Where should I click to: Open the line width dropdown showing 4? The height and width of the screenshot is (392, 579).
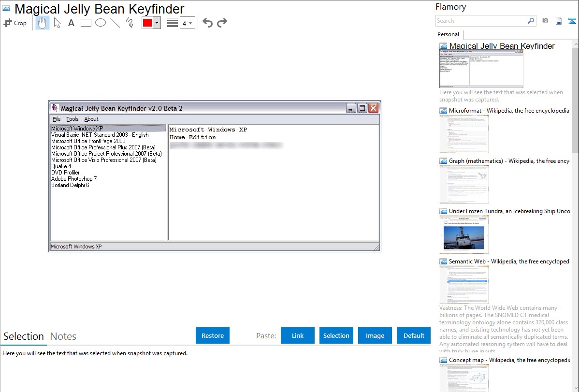point(187,23)
